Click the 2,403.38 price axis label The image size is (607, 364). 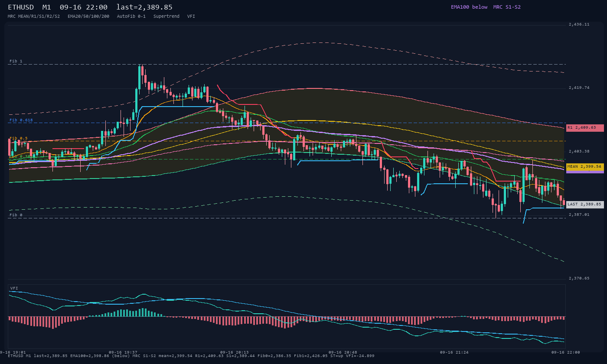579,151
